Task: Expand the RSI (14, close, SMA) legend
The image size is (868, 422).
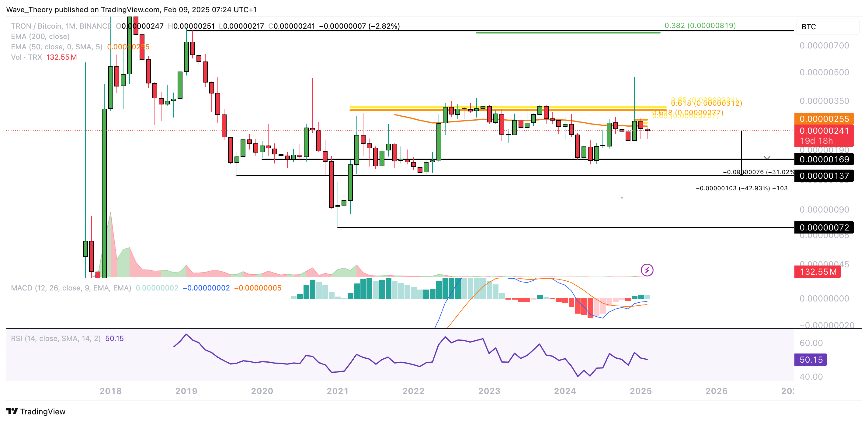Action: (56, 338)
